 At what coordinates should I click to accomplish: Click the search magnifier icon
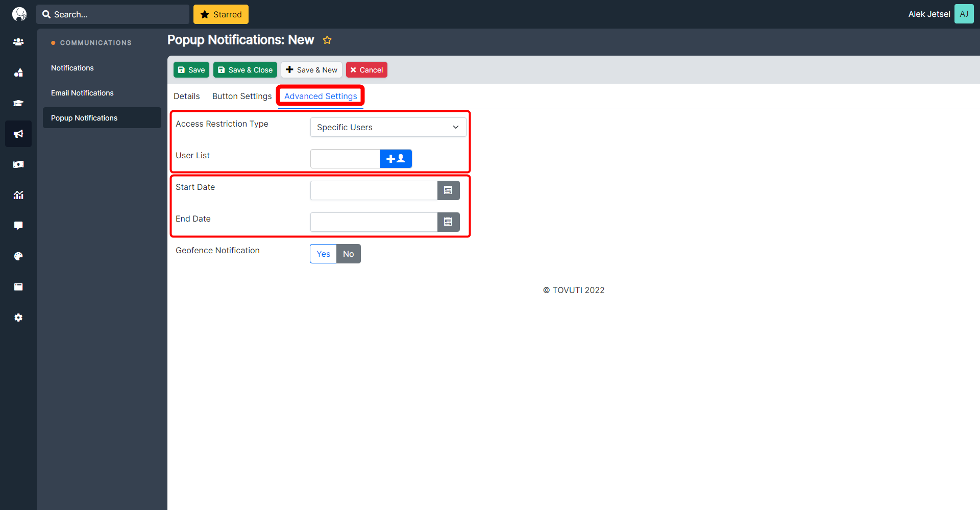coord(46,14)
